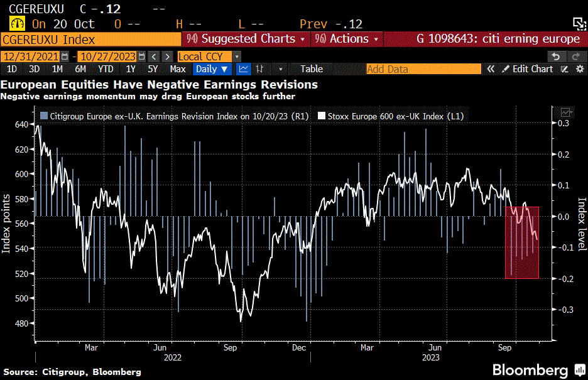This screenshot has height=380, width=588.
Task: Select the YTD range tab
Action: [x=106, y=69]
